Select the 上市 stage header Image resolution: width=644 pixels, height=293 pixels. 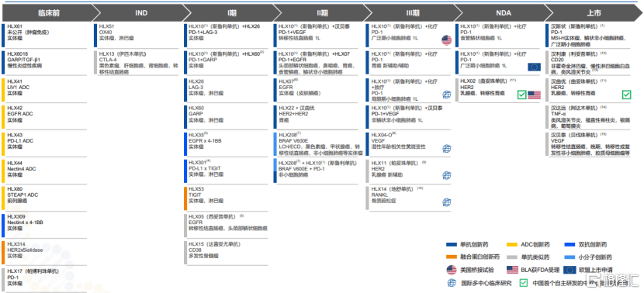pos(594,13)
